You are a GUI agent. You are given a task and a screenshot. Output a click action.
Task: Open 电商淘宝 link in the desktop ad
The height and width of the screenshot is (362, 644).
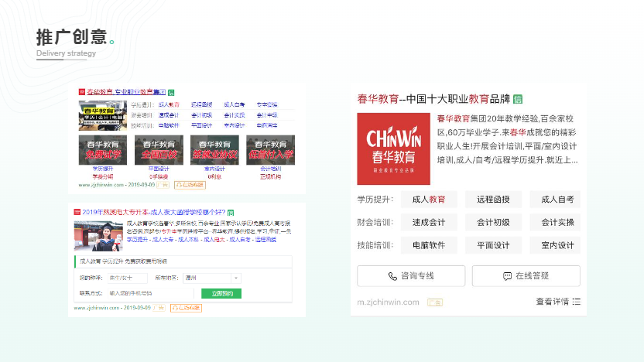[x=267, y=125]
